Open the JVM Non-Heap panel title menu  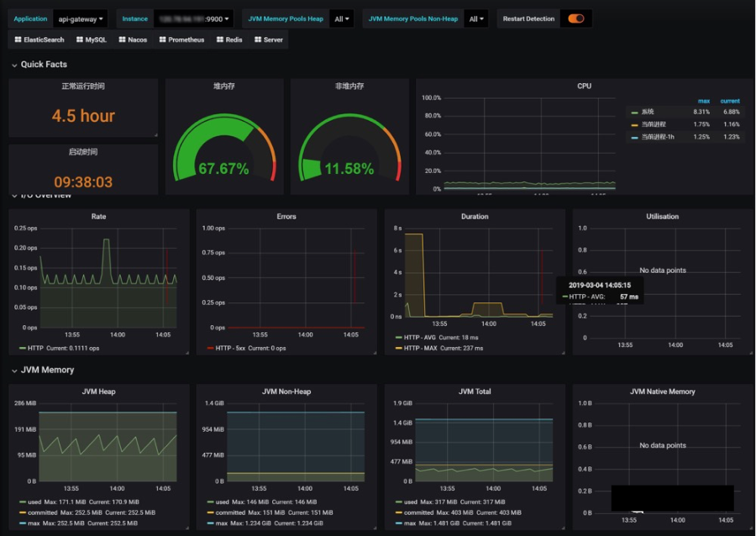(x=286, y=391)
